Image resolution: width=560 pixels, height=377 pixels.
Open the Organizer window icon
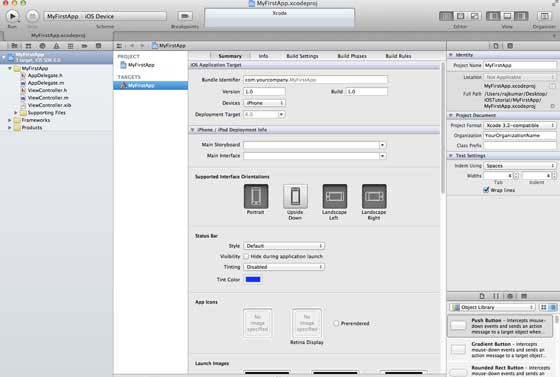(544, 16)
